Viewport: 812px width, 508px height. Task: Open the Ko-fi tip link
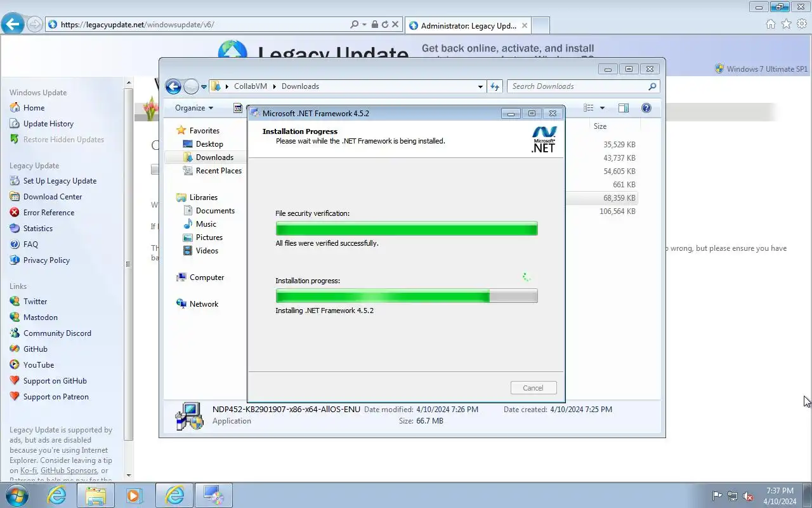click(x=28, y=471)
